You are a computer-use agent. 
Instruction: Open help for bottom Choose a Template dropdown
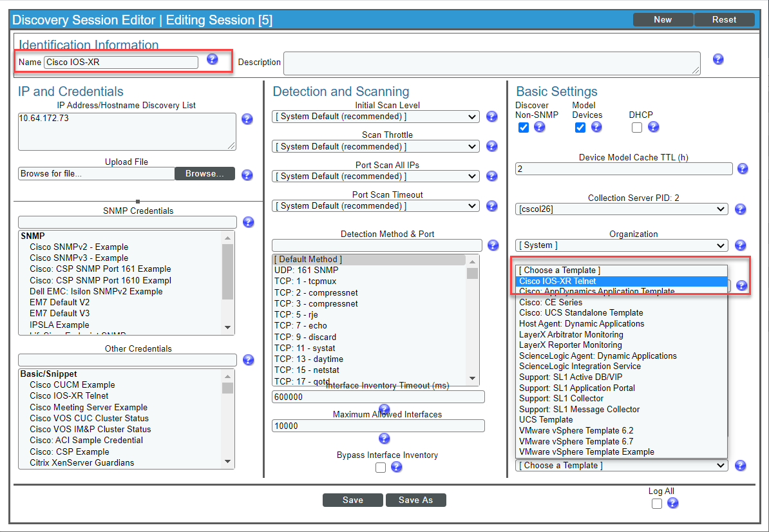[741, 466]
